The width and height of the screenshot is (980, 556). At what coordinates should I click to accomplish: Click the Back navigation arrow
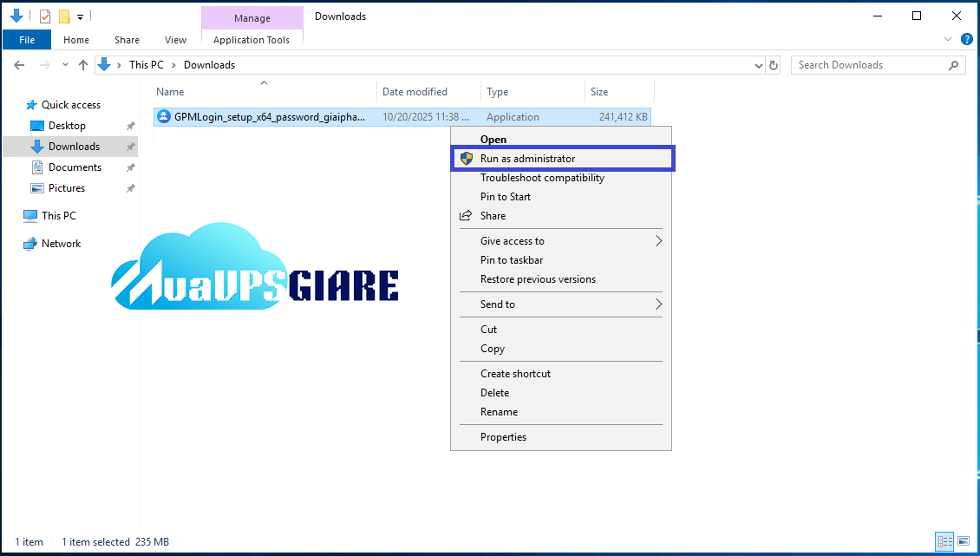click(x=19, y=65)
